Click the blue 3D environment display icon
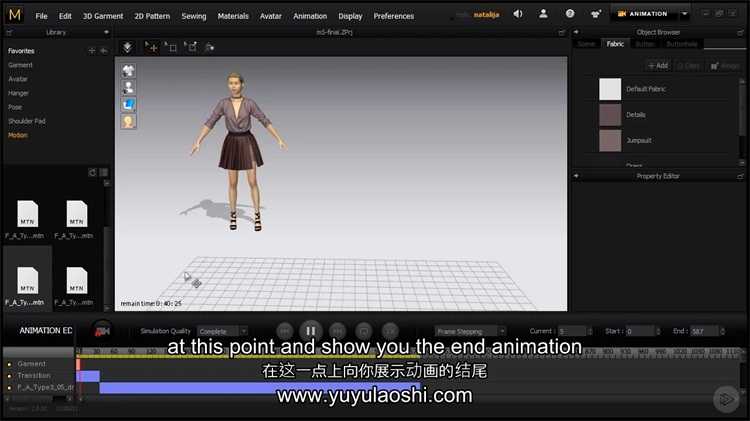The height and width of the screenshot is (421, 750). [x=128, y=105]
